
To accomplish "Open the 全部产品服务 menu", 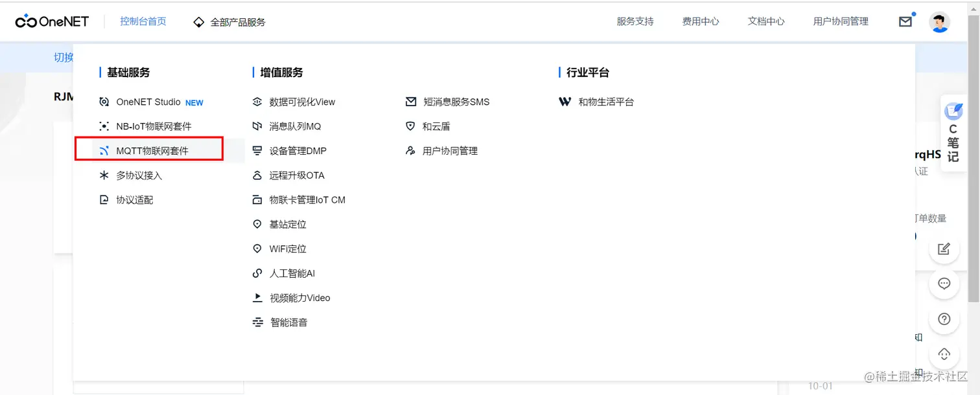I will point(238,22).
